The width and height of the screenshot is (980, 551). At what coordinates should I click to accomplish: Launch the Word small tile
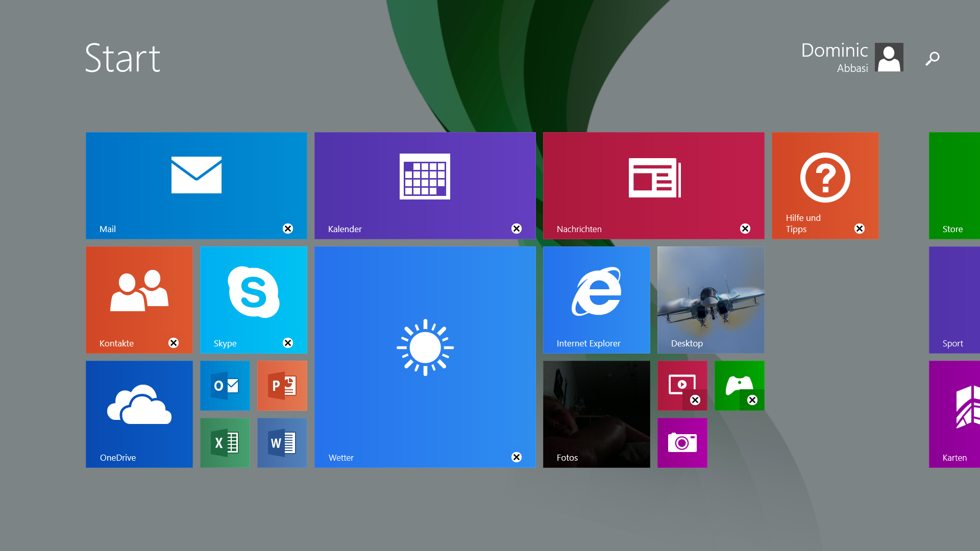[x=282, y=443]
